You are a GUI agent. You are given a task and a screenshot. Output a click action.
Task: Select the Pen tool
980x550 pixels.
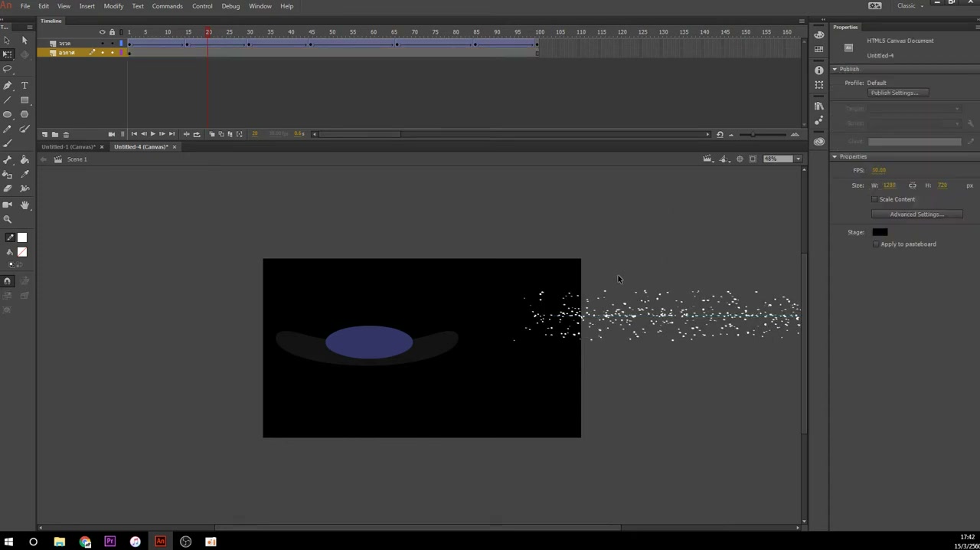point(8,86)
